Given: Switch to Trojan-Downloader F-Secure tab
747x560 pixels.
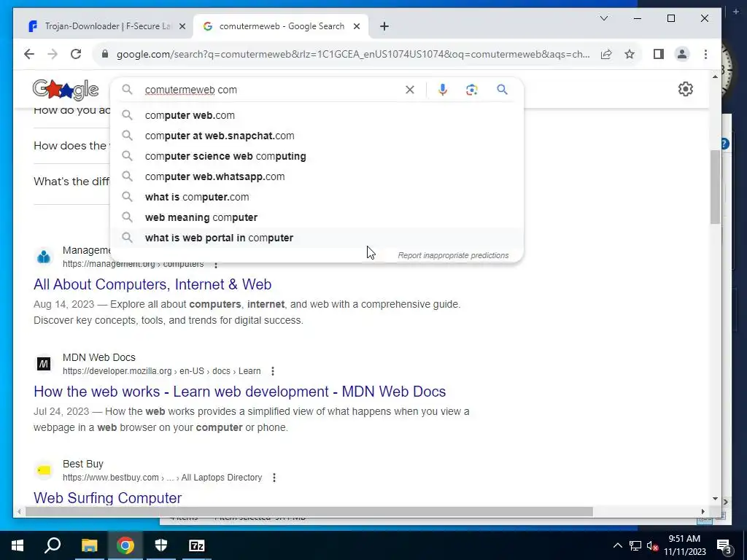Looking at the screenshot, I should [x=107, y=26].
